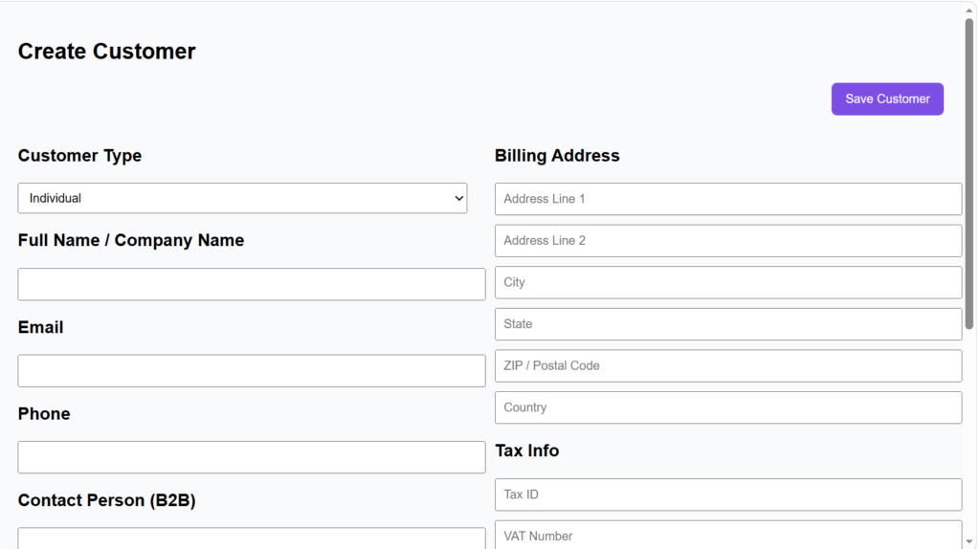Click the State input field
This screenshot has width=980, height=549.
coord(727,324)
